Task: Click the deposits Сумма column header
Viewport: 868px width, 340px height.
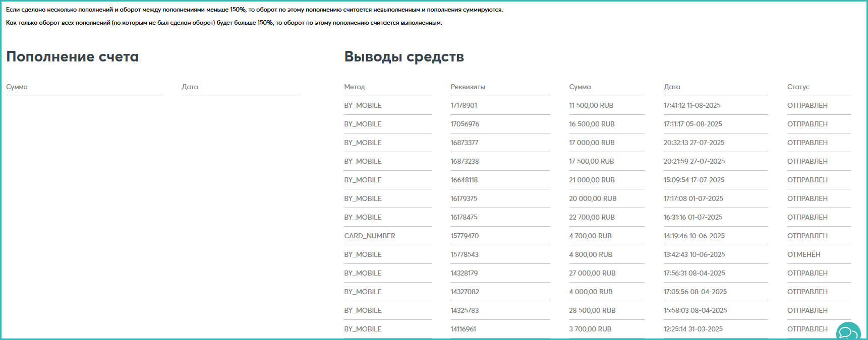Action: coord(17,87)
